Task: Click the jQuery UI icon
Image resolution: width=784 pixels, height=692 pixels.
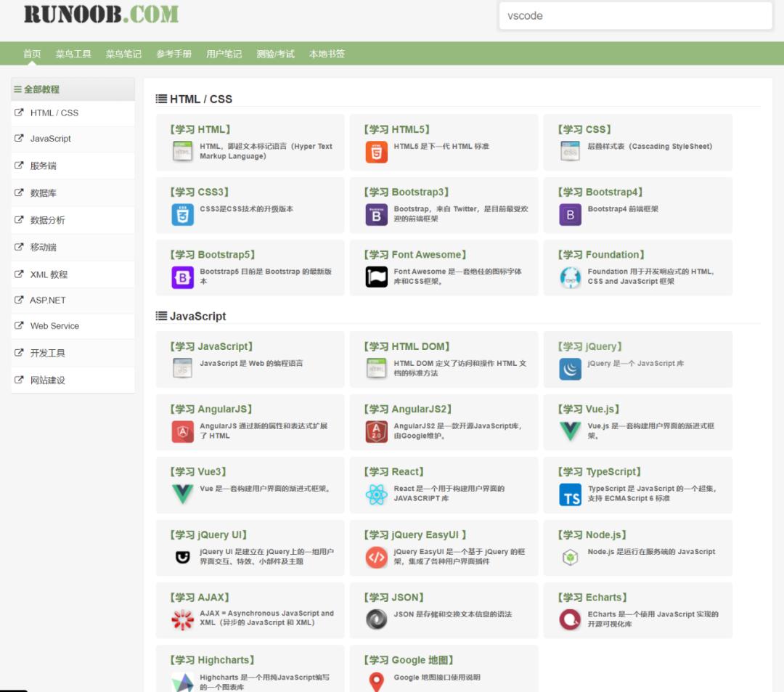Action: [182, 557]
